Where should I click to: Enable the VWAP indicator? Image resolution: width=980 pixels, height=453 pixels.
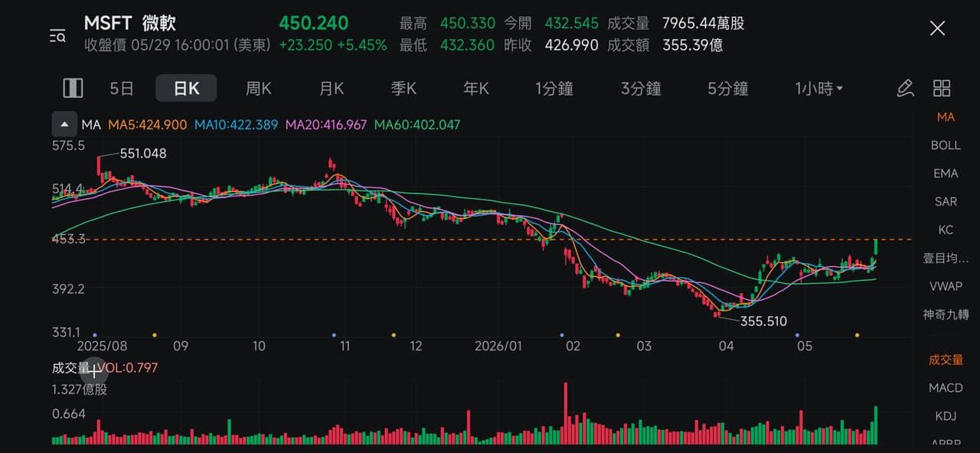coord(946,286)
